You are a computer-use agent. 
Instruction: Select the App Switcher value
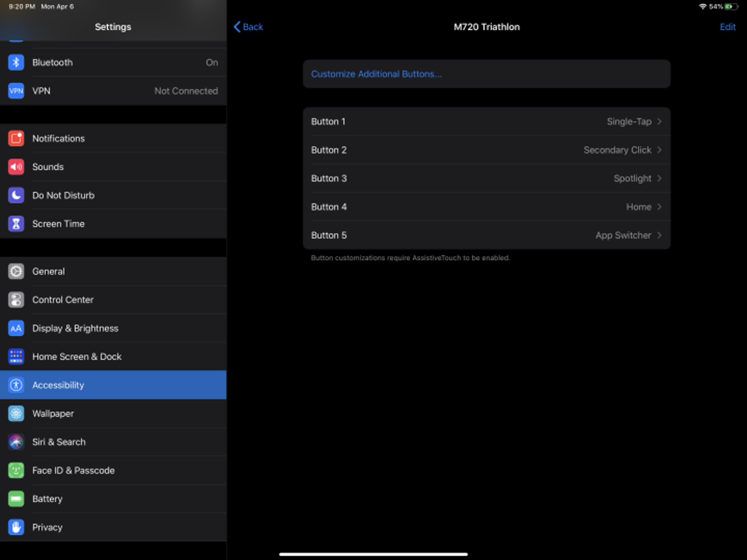[x=623, y=235]
